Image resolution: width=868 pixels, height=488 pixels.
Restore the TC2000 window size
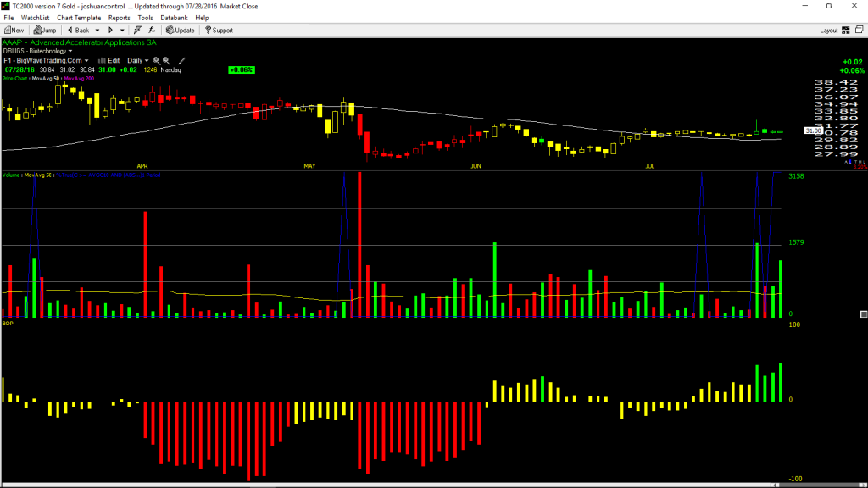pos(829,6)
